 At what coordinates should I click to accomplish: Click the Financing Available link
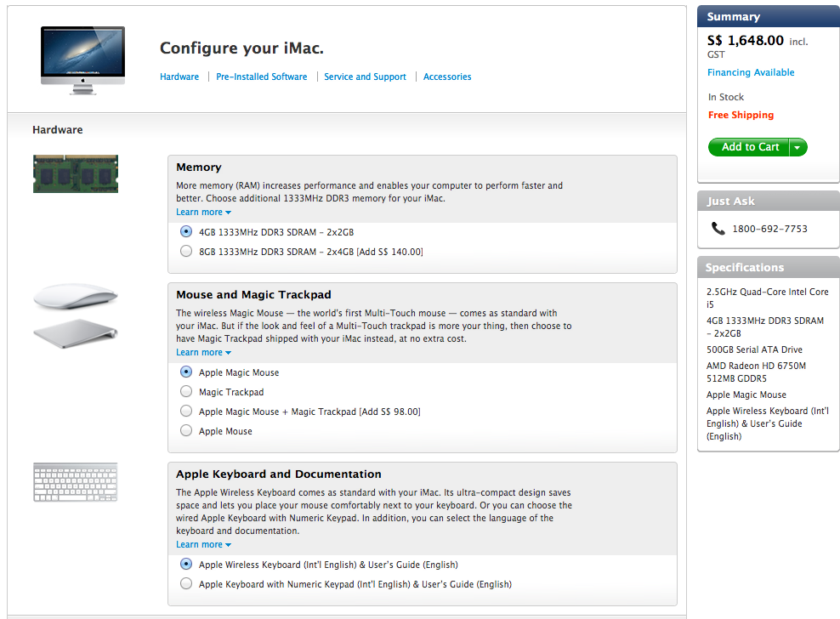point(751,72)
